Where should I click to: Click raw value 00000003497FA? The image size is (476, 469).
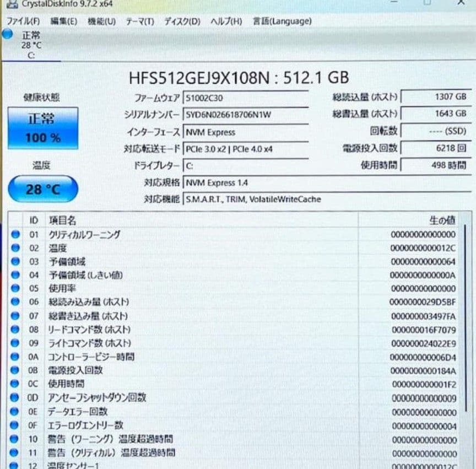pyautogui.click(x=424, y=316)
